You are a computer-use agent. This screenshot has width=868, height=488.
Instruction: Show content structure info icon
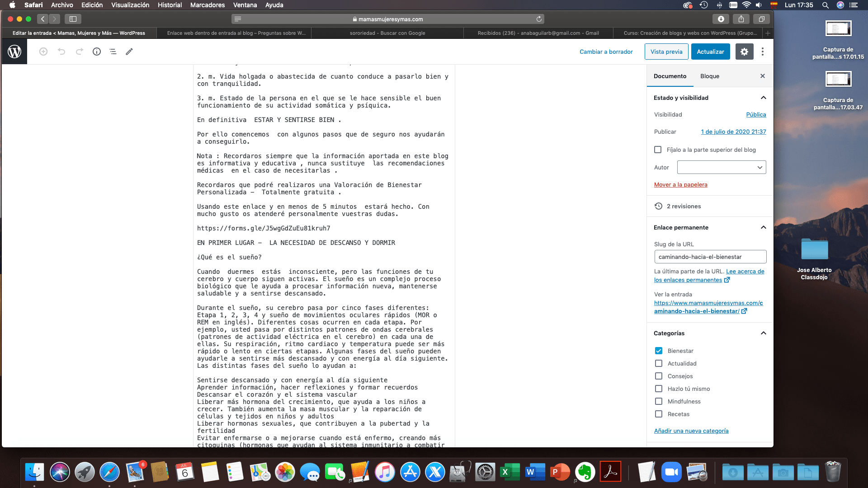tap(97, 52)
